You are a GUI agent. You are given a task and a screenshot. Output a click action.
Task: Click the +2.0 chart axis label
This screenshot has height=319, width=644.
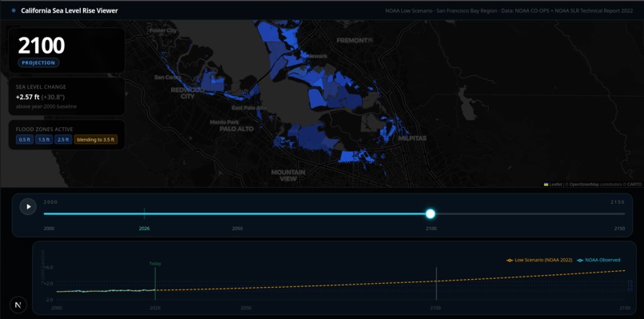(x=49, y=283)
